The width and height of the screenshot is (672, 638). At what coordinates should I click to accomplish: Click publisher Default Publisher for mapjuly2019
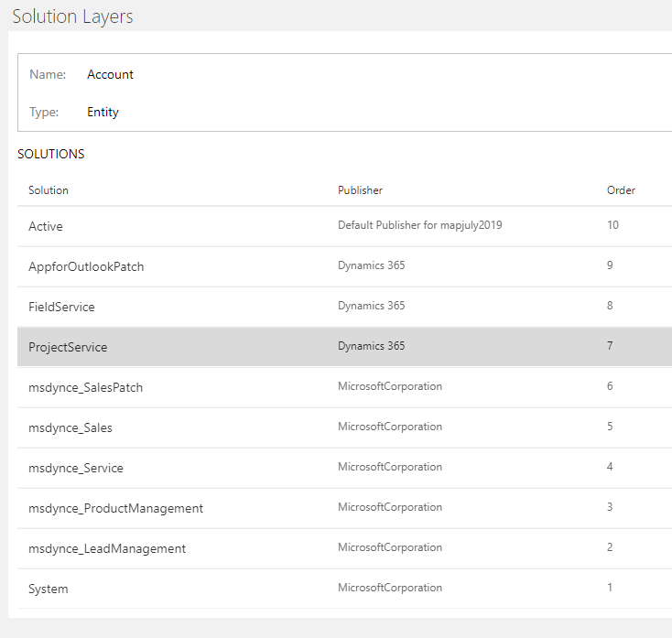coord(420,225)
